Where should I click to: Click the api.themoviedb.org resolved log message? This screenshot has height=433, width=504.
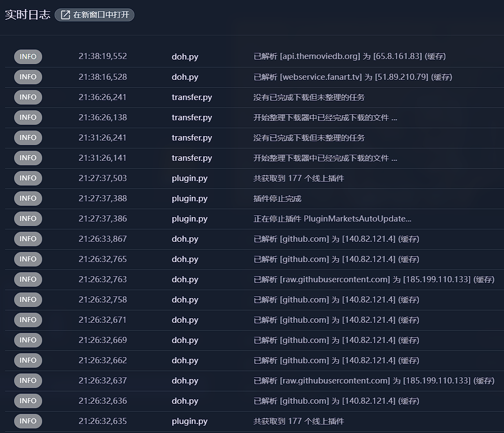(x=349, y=57)
